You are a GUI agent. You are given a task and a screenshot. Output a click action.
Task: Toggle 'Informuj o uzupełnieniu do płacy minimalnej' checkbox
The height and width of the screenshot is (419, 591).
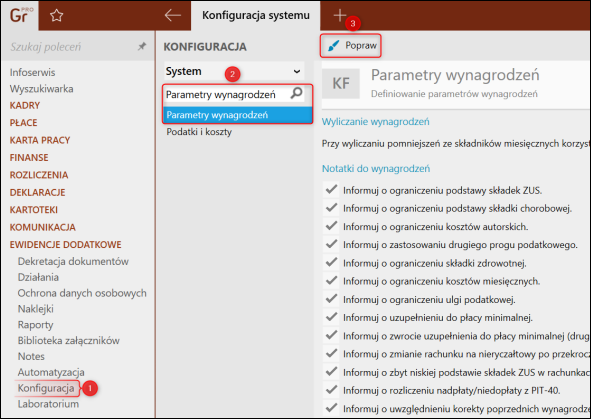[331, 317]
